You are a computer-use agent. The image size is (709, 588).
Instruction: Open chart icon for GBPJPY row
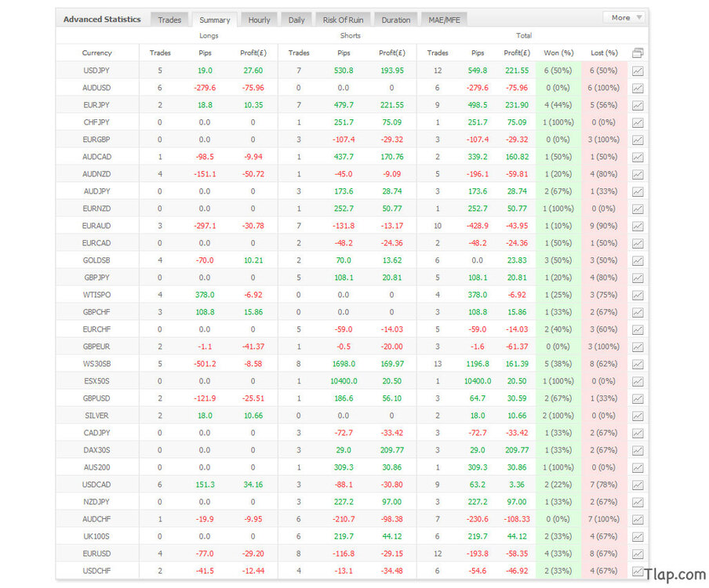click(x=638, y=278)
